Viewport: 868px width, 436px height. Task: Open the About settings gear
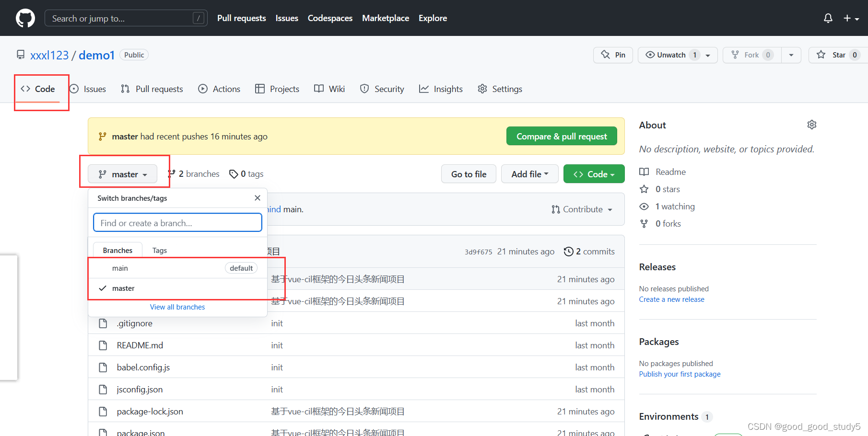click(x=812, y=125)
